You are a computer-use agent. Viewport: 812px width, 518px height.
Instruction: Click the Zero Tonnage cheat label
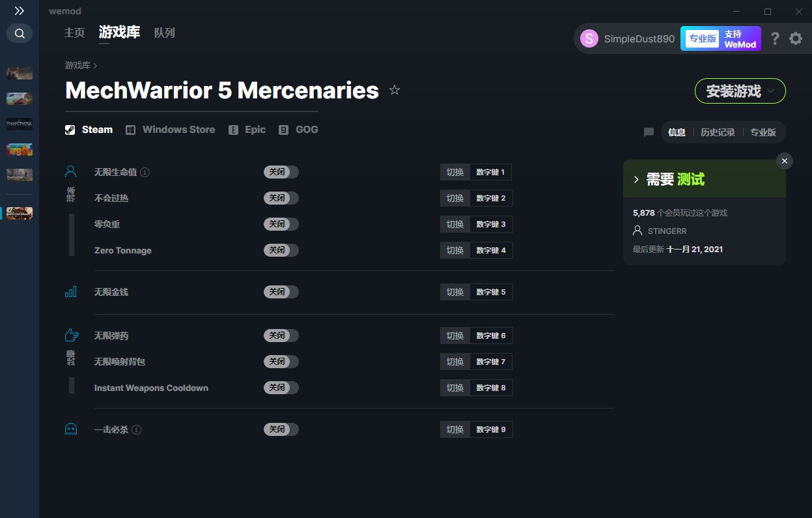point(123,250)
